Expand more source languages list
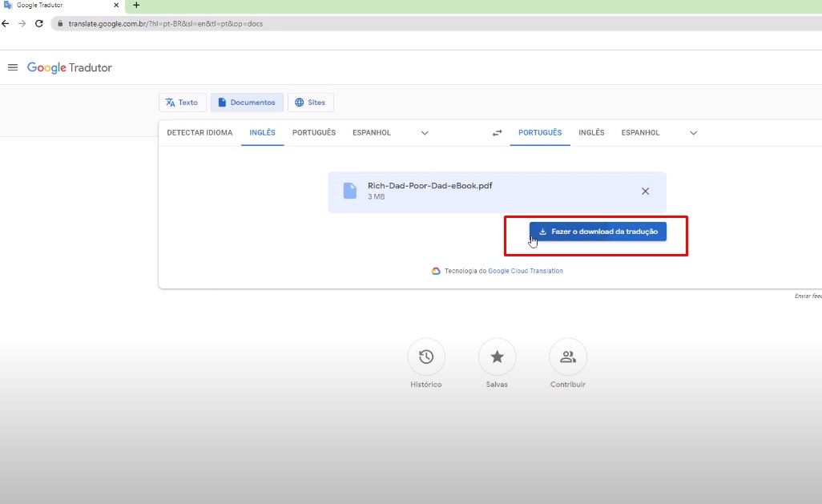This screenshot has height=504, width=822. pyautogui.click(x=425, y=133)
